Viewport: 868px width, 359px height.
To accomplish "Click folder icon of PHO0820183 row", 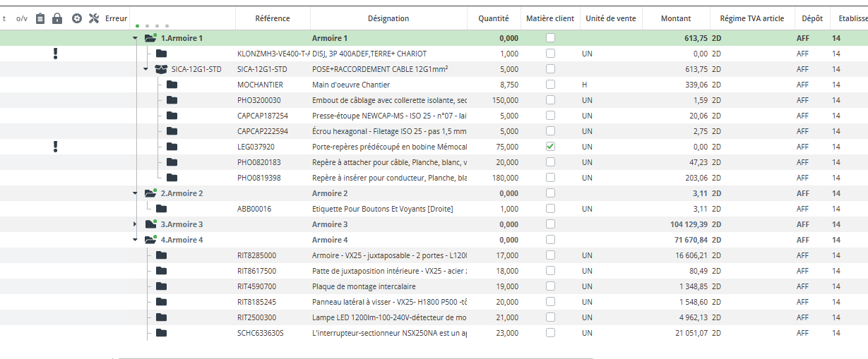I will coord(172,162).
